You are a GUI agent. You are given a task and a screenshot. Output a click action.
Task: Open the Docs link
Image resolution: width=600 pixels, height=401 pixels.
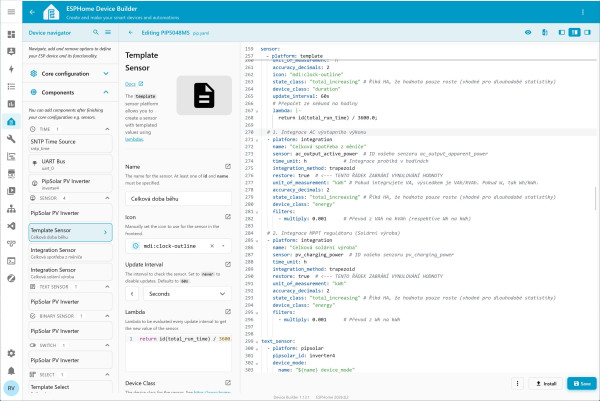(x=134, y=84)
